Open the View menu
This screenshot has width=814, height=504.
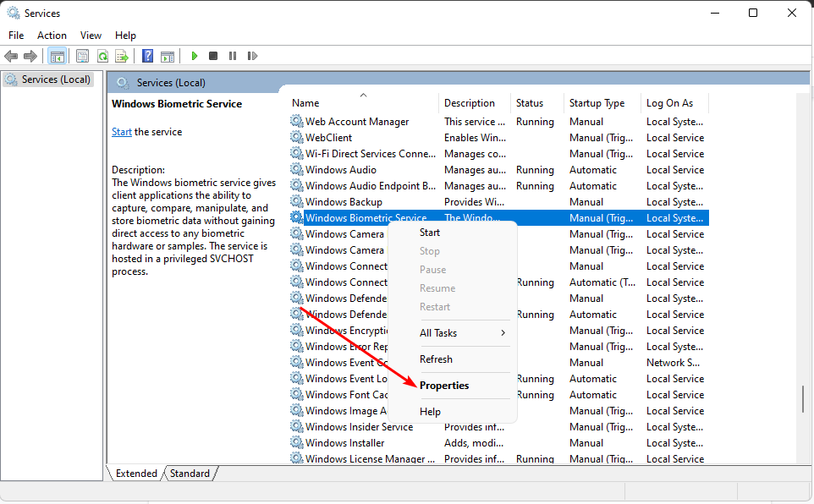tap(91, 36)
